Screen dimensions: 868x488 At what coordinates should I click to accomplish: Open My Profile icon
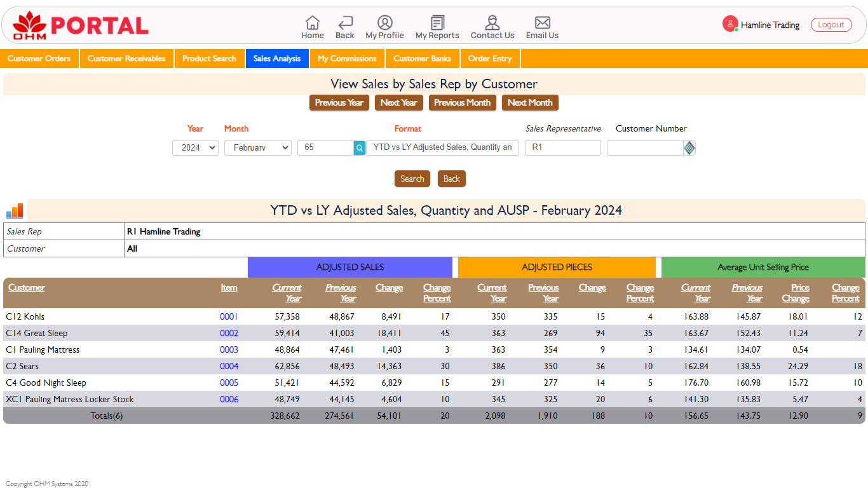(x=384, y=24)
